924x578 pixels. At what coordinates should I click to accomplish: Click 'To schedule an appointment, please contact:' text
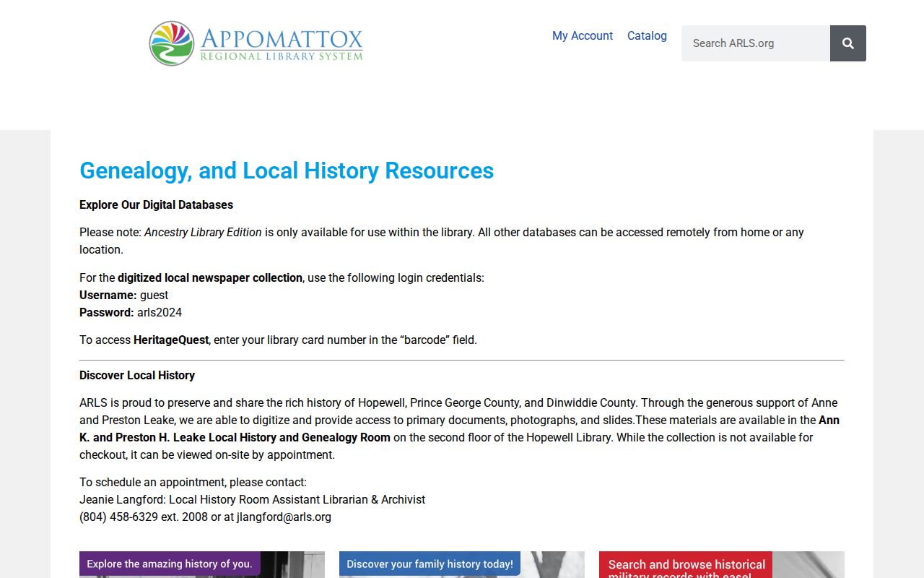[193, 482]
